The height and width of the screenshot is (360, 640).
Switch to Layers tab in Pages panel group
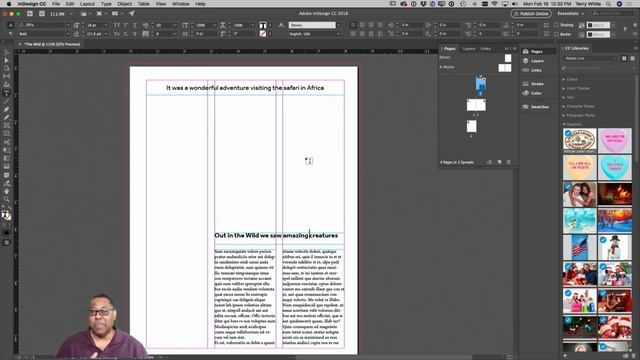(469, 49)
